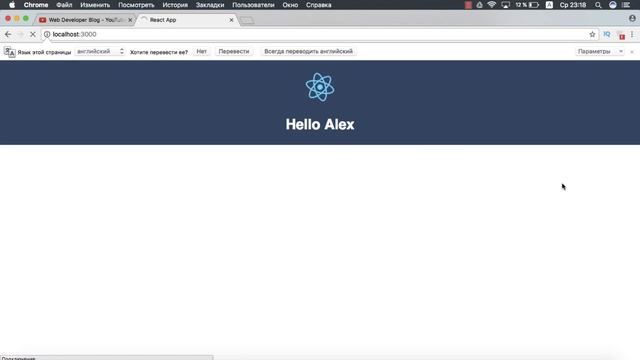Translate the page with Перевести
Screen dimensions: 640x360
coord(234,51)
